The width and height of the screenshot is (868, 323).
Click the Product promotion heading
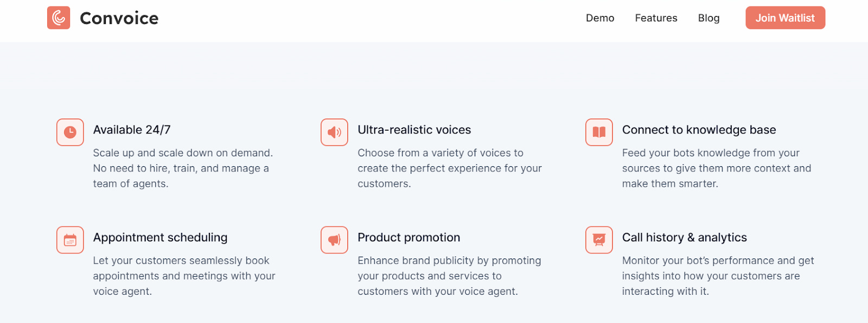[409, 237]
